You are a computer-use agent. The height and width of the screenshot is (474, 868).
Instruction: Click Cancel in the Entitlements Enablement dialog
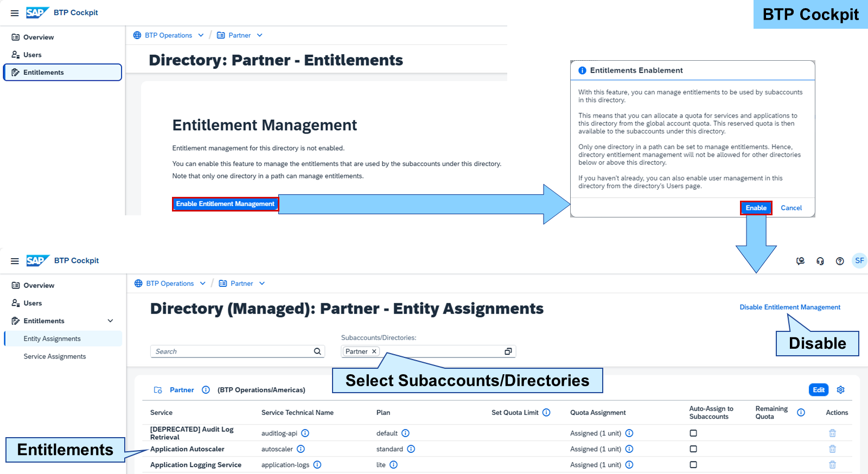tap(791, 208)
